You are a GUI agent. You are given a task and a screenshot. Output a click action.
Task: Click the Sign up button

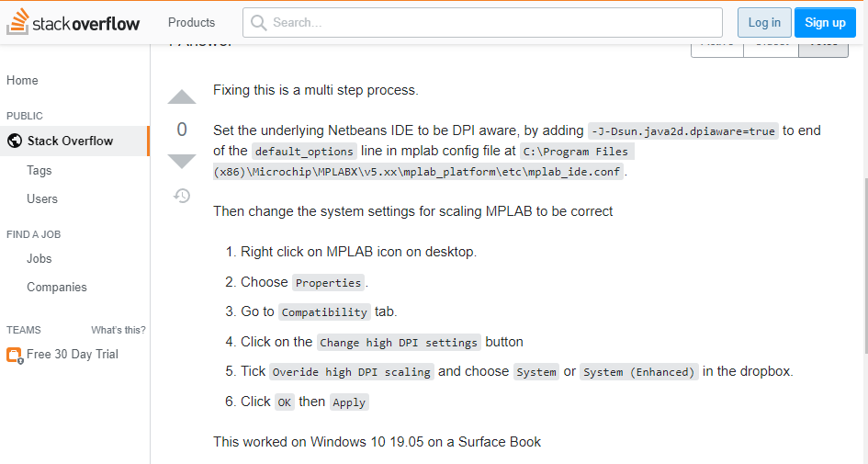pos(825,22)
